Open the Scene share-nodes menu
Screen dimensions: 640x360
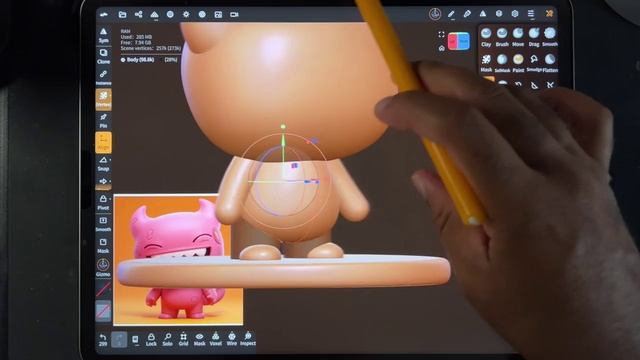(138, 15)
